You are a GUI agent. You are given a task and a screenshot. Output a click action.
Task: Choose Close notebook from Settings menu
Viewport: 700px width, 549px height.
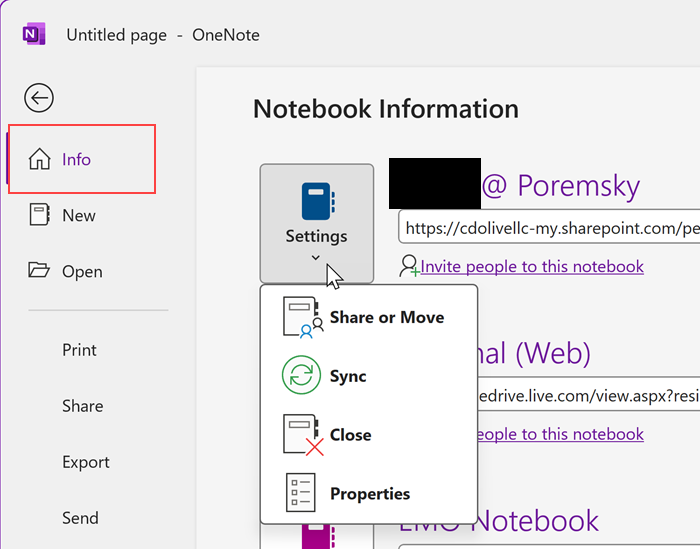point(369,435)
